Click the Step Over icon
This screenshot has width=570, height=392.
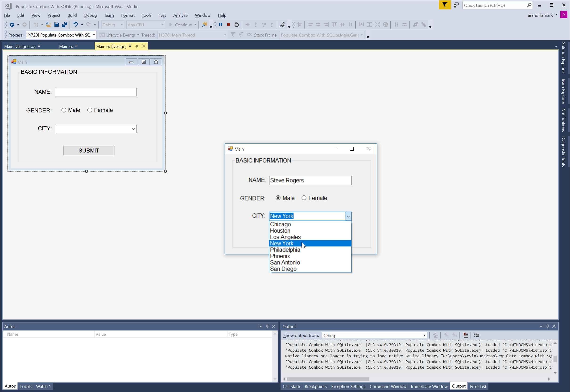coord(264,25)
